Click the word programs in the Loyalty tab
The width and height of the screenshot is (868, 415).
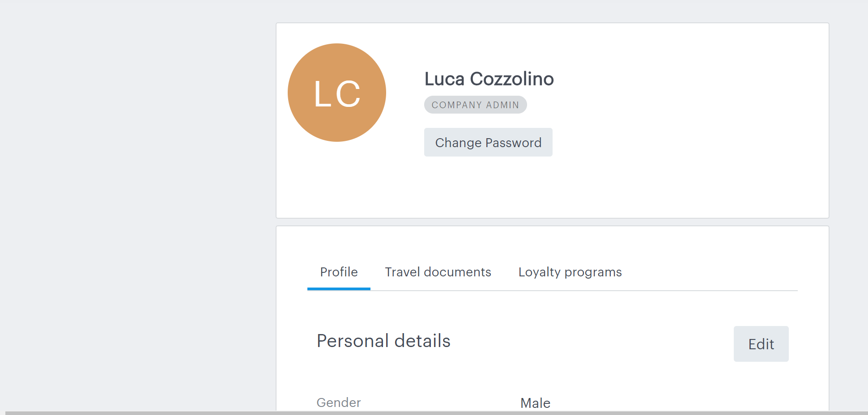pyautogui.click(x=593, y=272)
